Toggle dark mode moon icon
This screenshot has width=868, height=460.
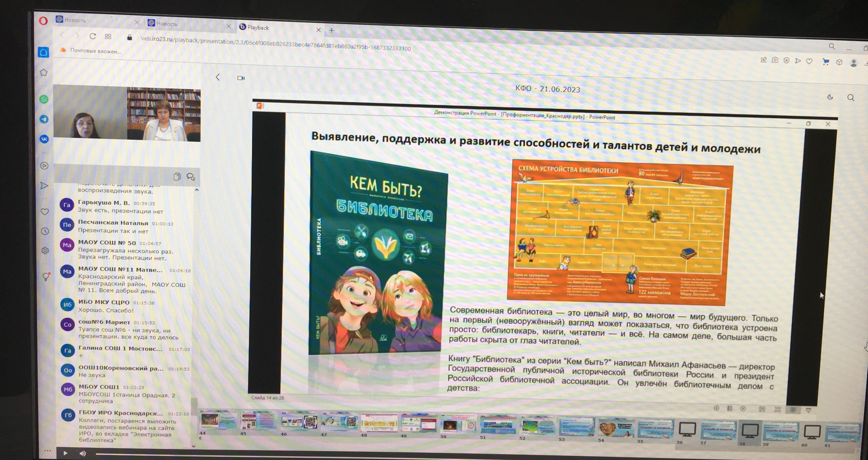coord(830,97)
